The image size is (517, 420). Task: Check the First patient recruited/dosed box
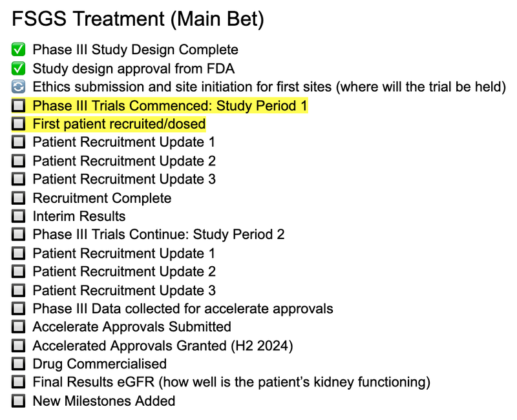pos(18,124)
